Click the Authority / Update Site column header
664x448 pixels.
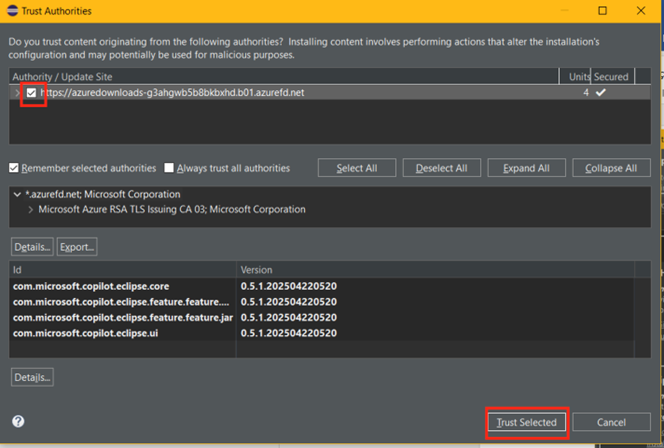(x=284, y=77)
